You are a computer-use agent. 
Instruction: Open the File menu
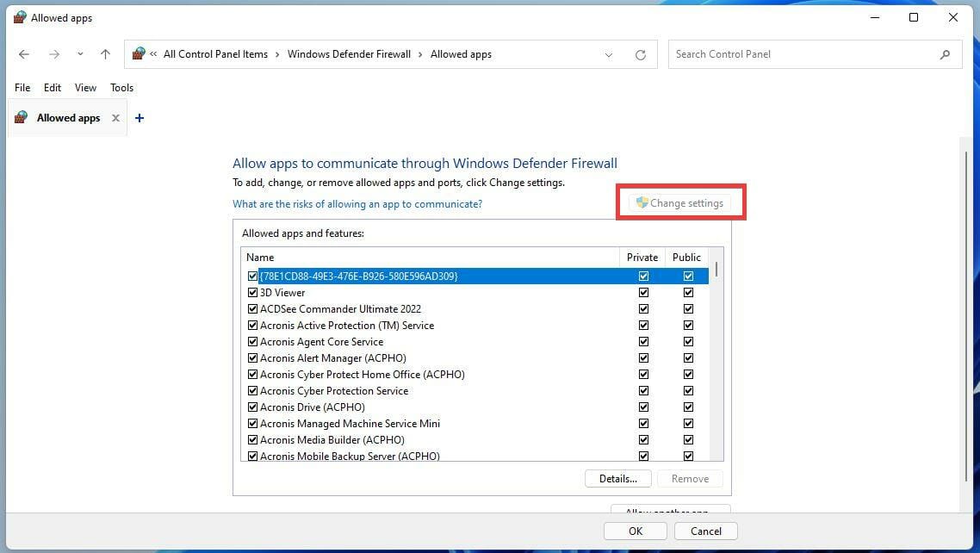(22, 88)
